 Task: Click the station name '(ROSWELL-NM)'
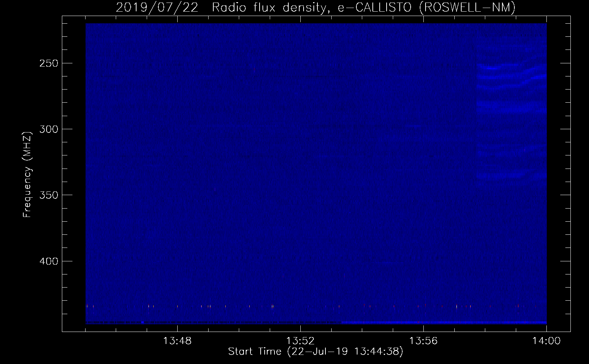coord(467,8)
